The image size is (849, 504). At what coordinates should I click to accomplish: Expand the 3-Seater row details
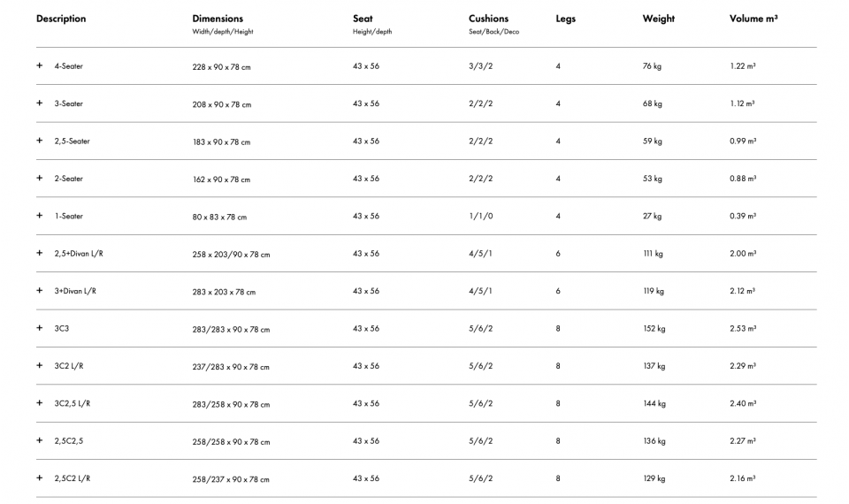[39, 103]
